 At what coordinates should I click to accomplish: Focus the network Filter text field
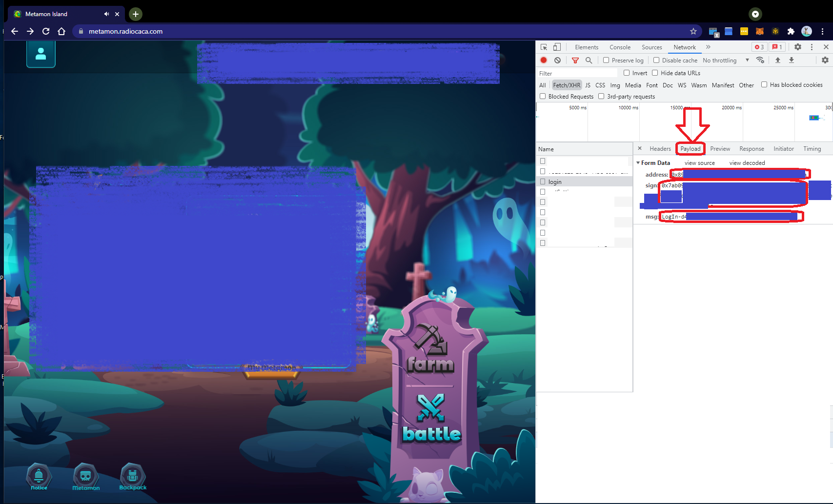[x=577, y=73]
